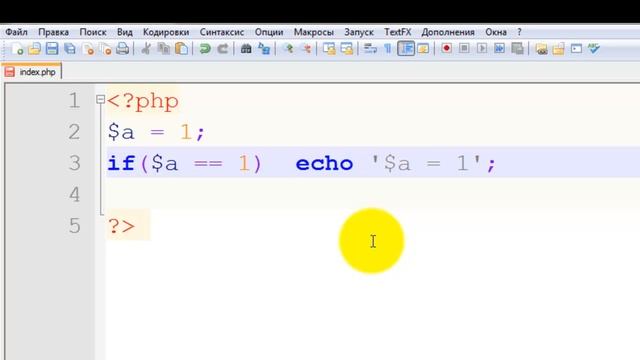Toggle synchronized horizontal scrolling icon
The height and width of the screenshot is (360, 640).
tap(347, 49)
